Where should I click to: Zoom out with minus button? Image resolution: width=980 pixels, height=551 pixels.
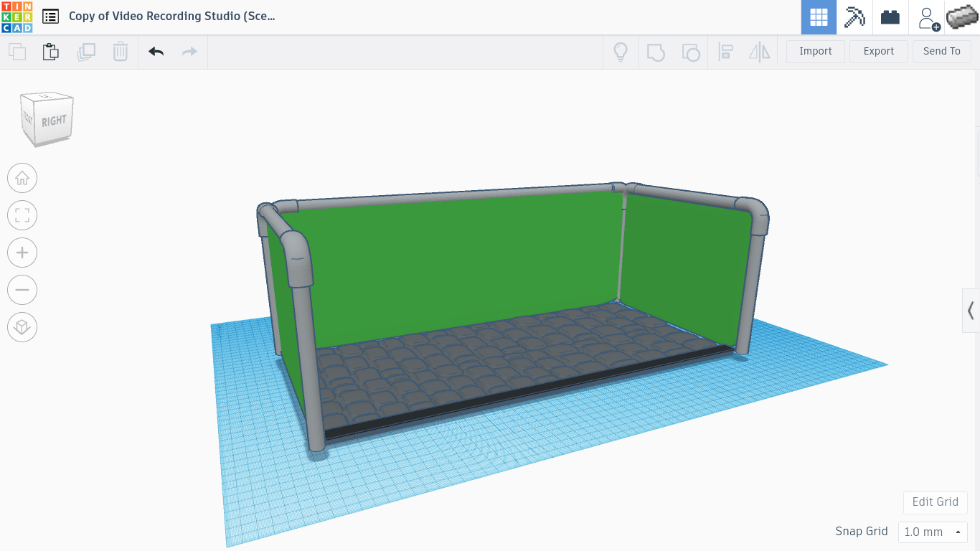tap(22, 290)
